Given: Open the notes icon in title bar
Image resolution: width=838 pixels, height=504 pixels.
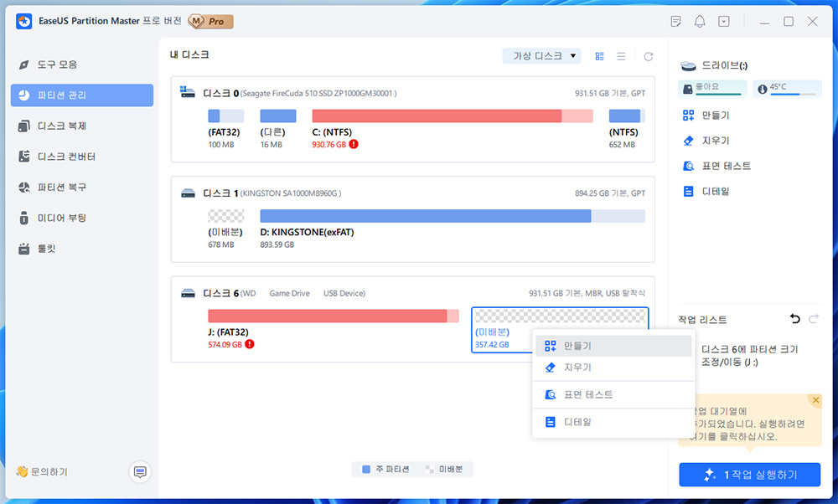Looking at the screenshot, I should pyautogui.click(x=675, y=22).
